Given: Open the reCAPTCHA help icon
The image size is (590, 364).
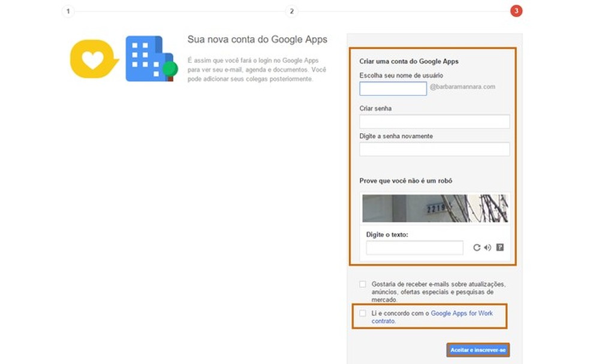Looking at the screenshot, I should coord(499,247).
